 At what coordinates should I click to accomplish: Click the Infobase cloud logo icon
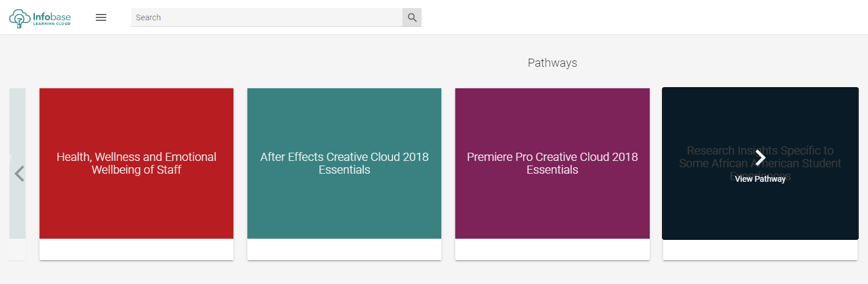[20, 18]
